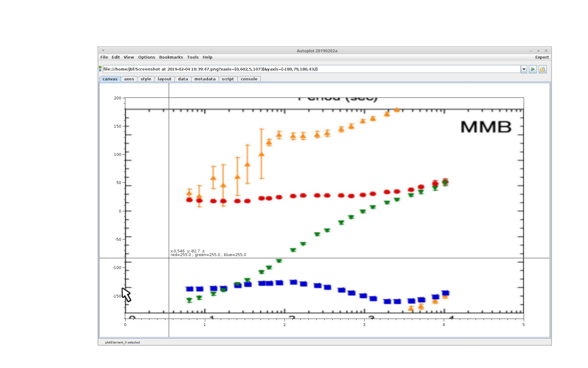This screenshot has height=368, width=588.
Task: Open the Edit menu
Action: pos(116,57)
